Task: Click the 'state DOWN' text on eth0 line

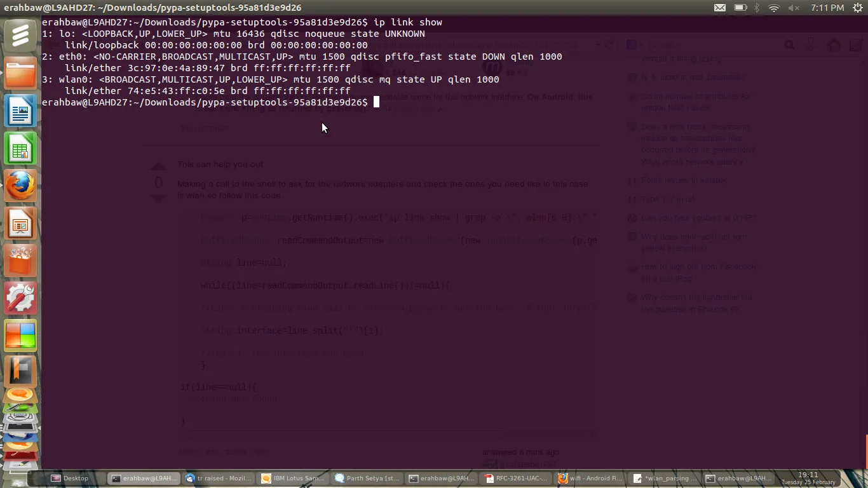Action: (x=477, y=57)
